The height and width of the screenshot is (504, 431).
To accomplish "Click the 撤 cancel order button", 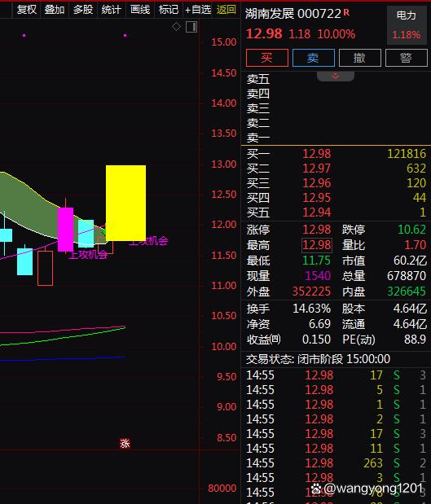I will coord(360,58).
